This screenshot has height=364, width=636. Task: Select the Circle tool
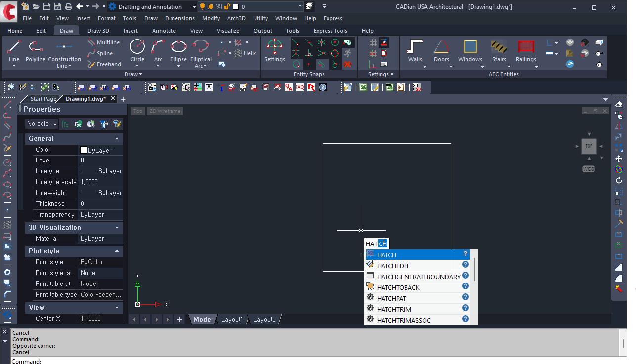point(137,51)
